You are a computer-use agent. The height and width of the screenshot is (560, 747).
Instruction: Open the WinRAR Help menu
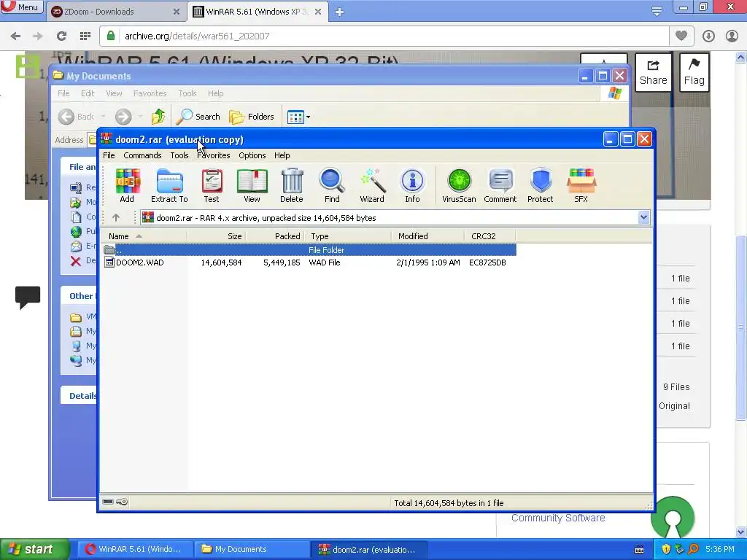click(x=282, y=155)
